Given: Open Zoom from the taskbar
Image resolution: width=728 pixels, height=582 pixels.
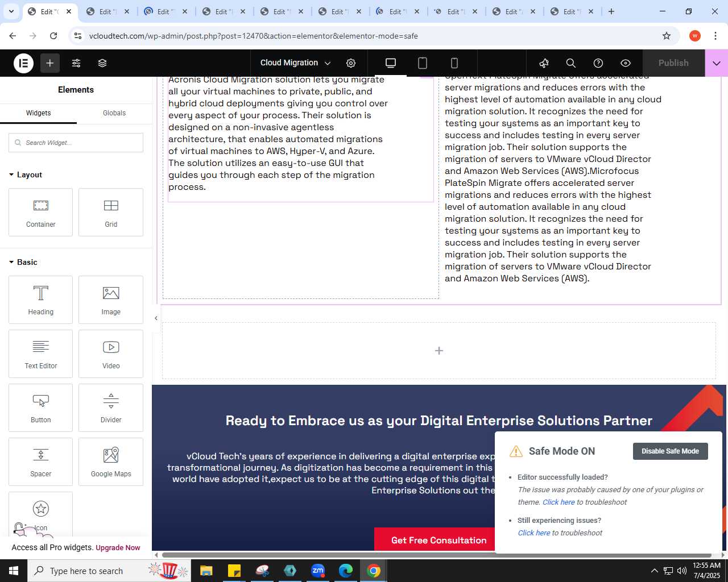Looking at the screenshot, I should click(x=318, y=571).
